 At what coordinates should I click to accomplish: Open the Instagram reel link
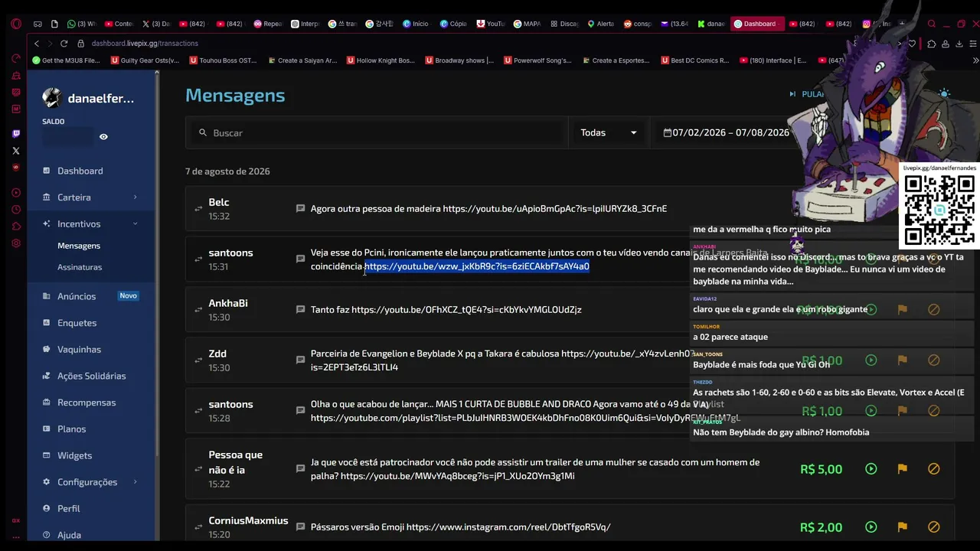508,527
